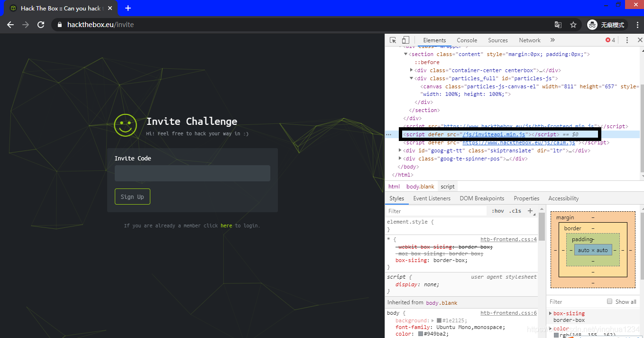
Task: Open a new browser tab with plus
Action: pos(128,8)
